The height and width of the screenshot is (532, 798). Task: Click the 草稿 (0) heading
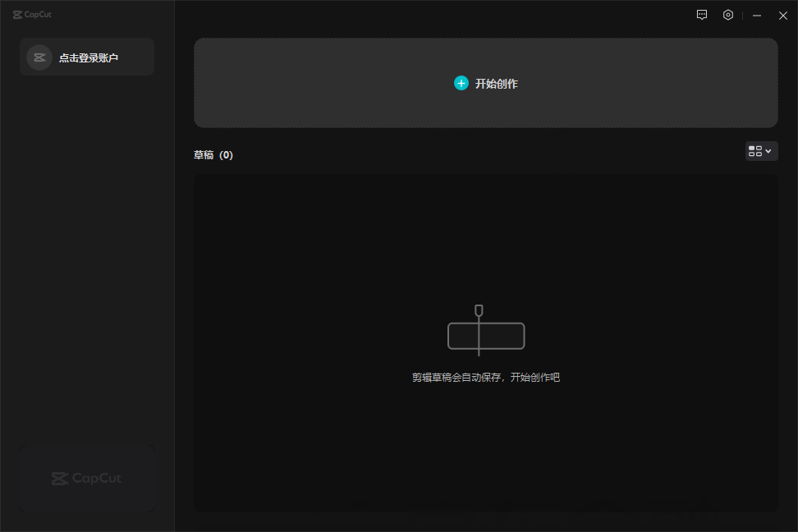click(x=213, y=155)
